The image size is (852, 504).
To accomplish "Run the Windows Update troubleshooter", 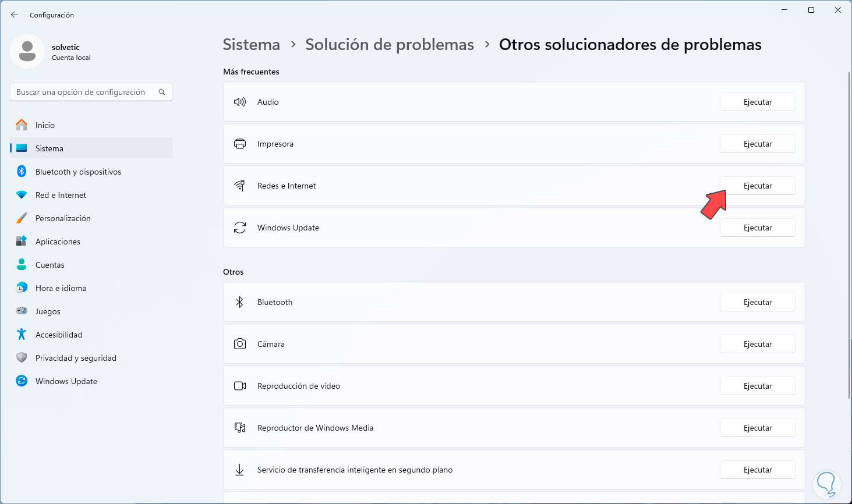I will (757, 227).
